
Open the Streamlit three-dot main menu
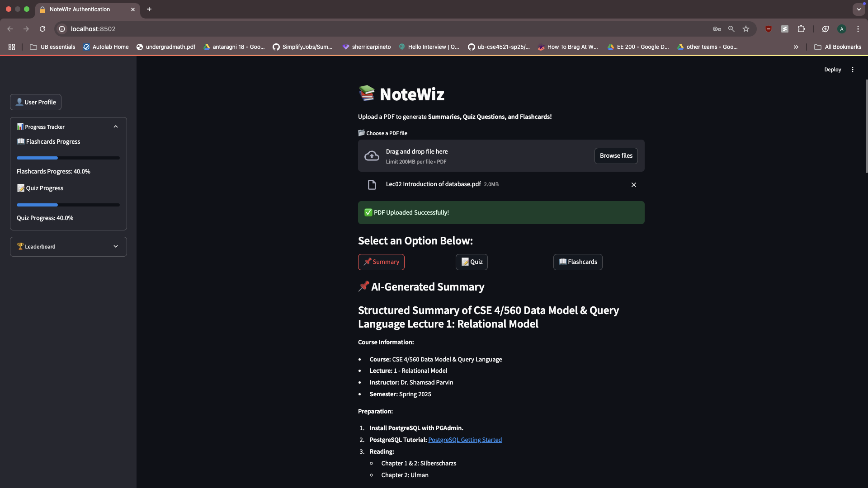coord(853,70)
